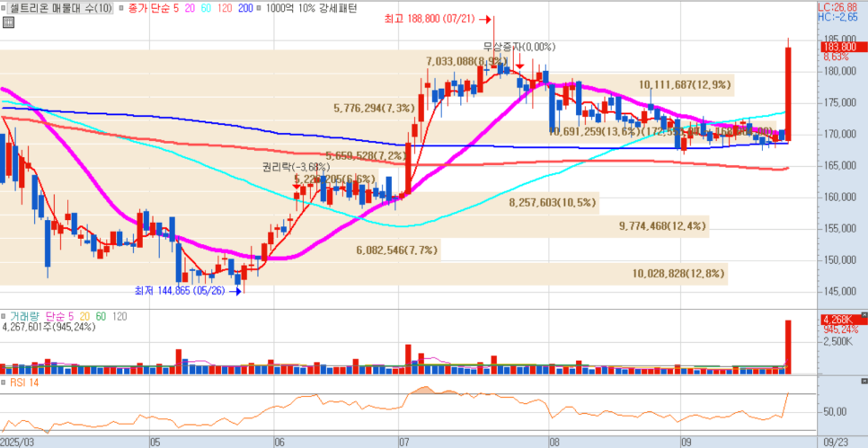The height and width of the screenshot is (448, 868).
Task: Click the square marker before RSI 14
Action: [x=4, y=382]
